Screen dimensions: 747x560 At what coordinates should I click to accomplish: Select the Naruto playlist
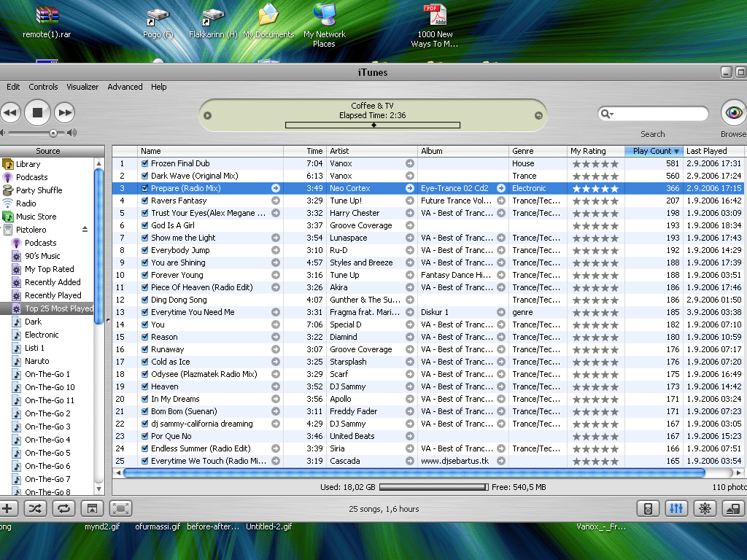[x=37, y=361]
